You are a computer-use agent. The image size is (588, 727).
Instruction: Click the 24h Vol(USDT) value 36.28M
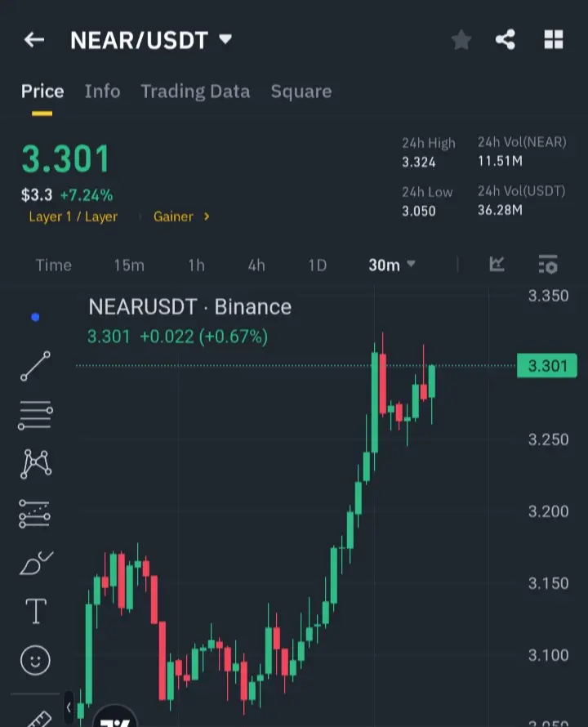[501, 211]
